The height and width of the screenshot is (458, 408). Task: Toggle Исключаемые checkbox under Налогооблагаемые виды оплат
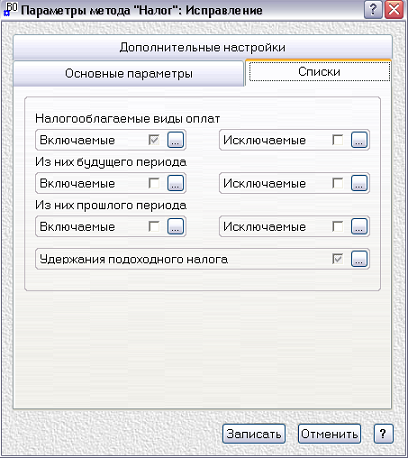click(x=337, y=140)
